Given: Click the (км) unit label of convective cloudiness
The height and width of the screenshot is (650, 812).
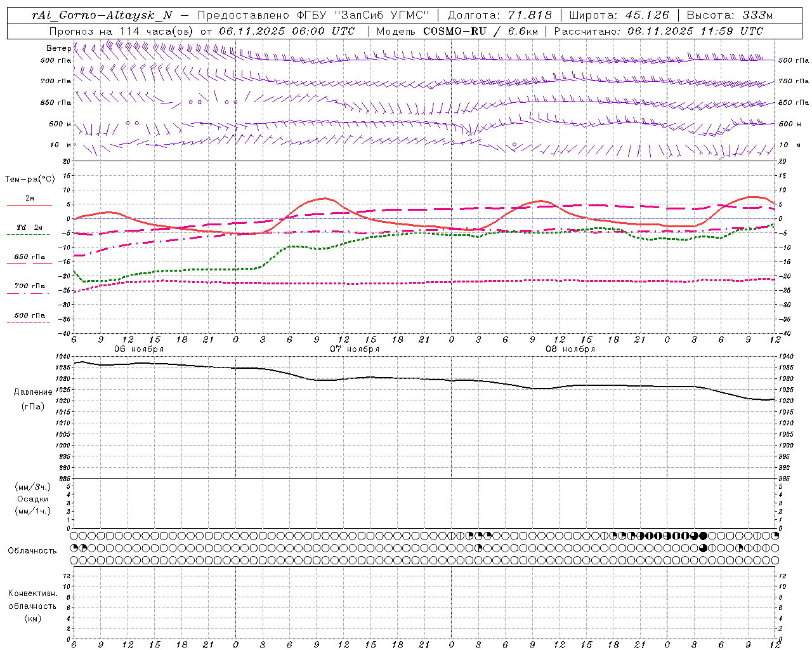Looking at the screenshot, I should coord(33,618).
